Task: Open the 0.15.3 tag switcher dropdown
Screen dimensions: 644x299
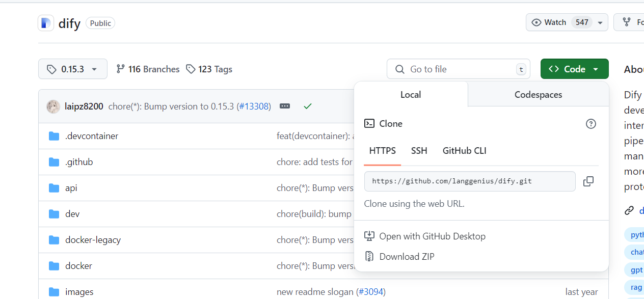Action: pos(73,69)
